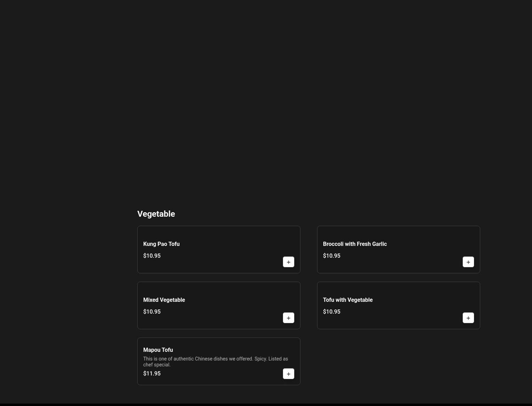The width and height of the screenshot is (532, 406).
Task: Add Broccoli with Fresh Garlic to order
Action: pos(468,262)
